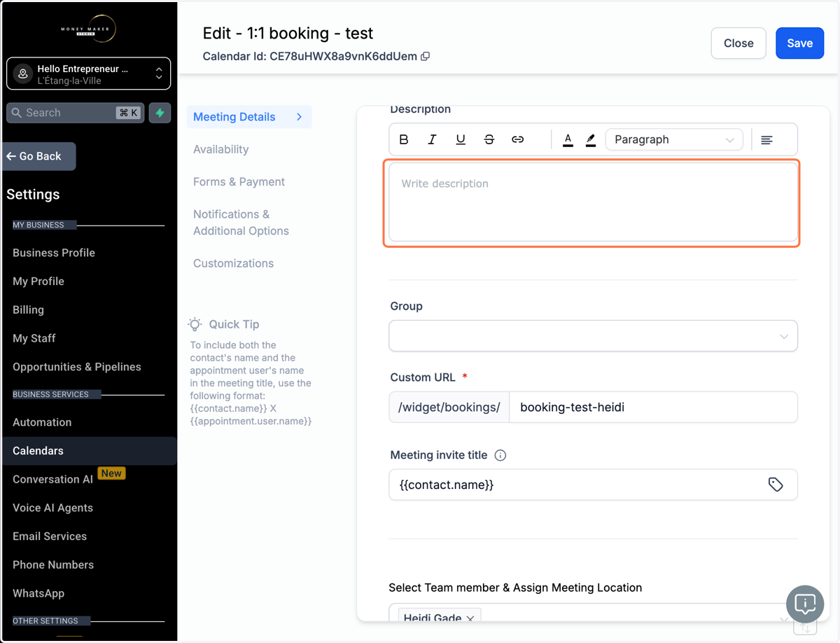Apply strikethrough formatting icon
Screen dimensions: 840x643
489,139
